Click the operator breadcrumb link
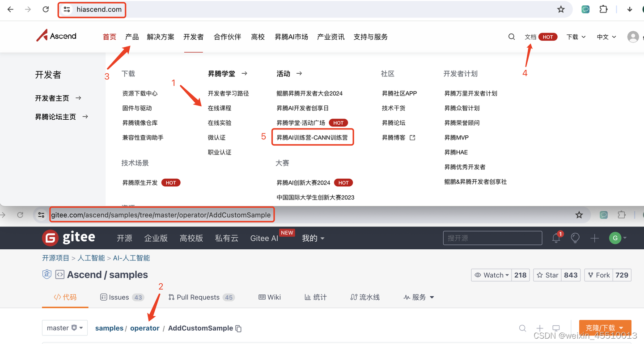This screenshot has height=344, width=644. click(145, 328)
